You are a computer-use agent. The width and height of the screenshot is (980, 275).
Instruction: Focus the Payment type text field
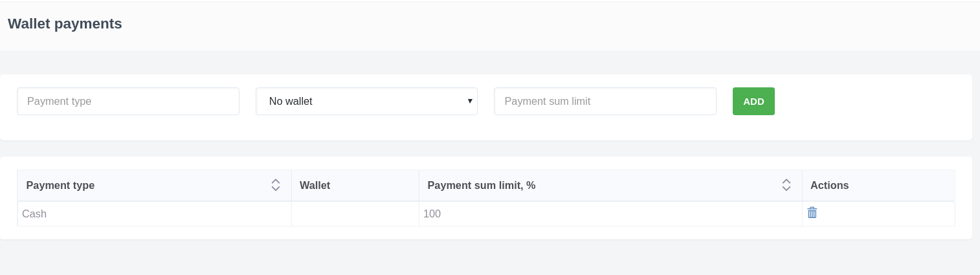coord(128,102)
